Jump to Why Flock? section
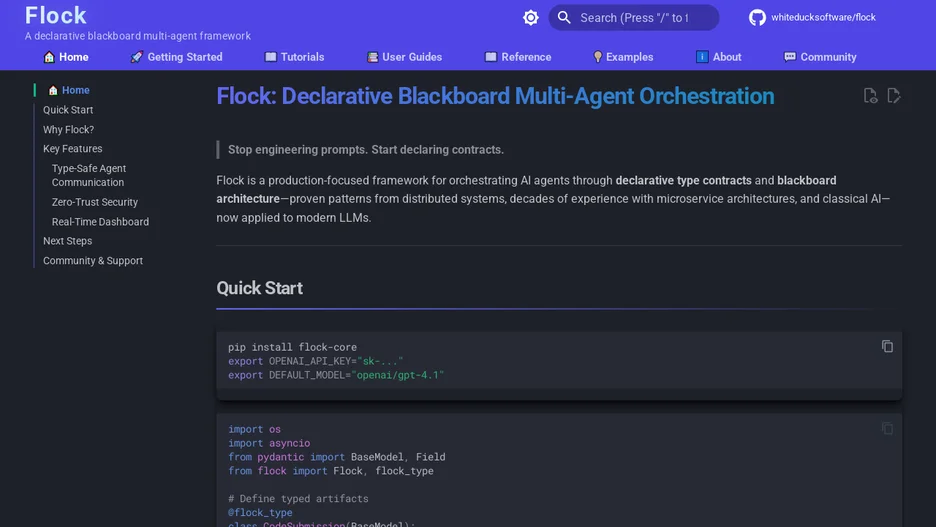Image resolution: width=936 pixels, height=527 pixels. pos(69,130)
